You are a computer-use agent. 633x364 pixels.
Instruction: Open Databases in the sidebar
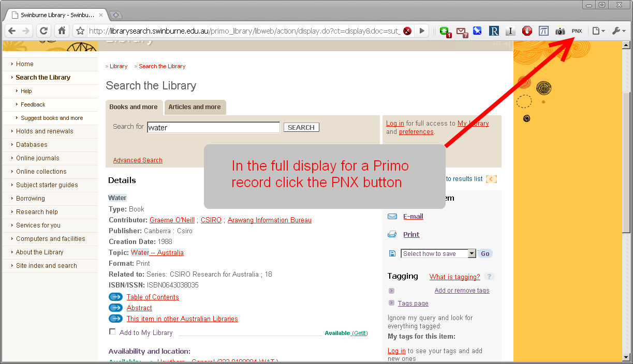[32, 145]
